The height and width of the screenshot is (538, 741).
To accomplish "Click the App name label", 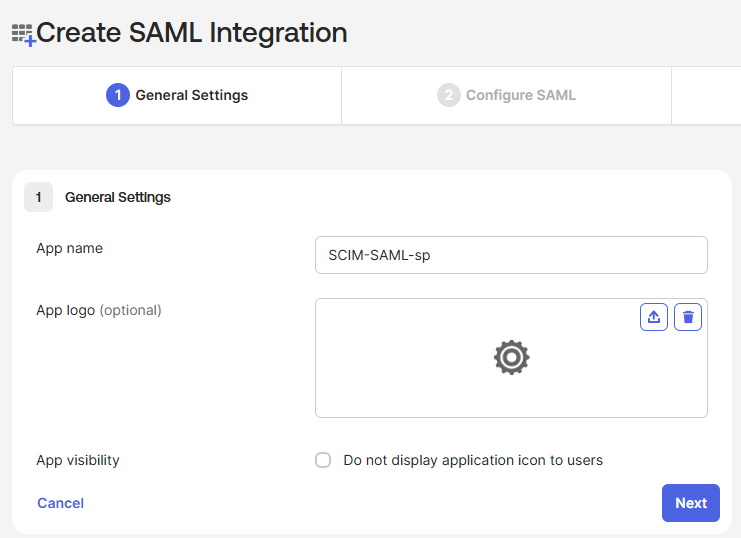I will (x=69, y=248).
